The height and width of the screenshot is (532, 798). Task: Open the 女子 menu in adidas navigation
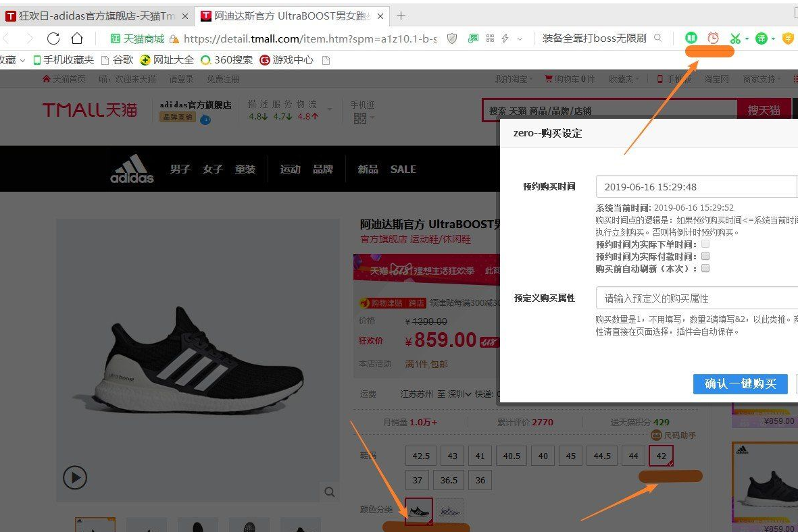(213, 169)
